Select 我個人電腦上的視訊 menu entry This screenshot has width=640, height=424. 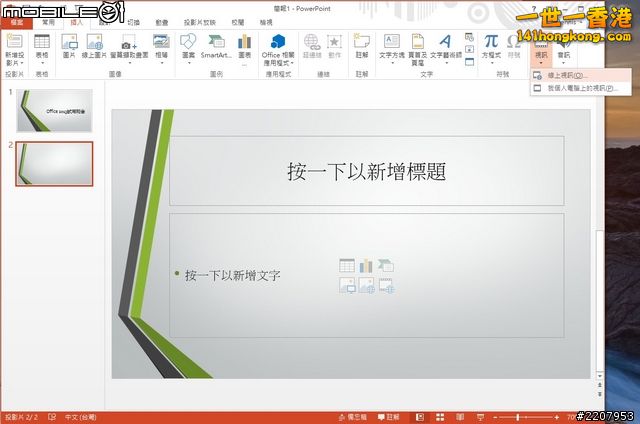(580, 88)
